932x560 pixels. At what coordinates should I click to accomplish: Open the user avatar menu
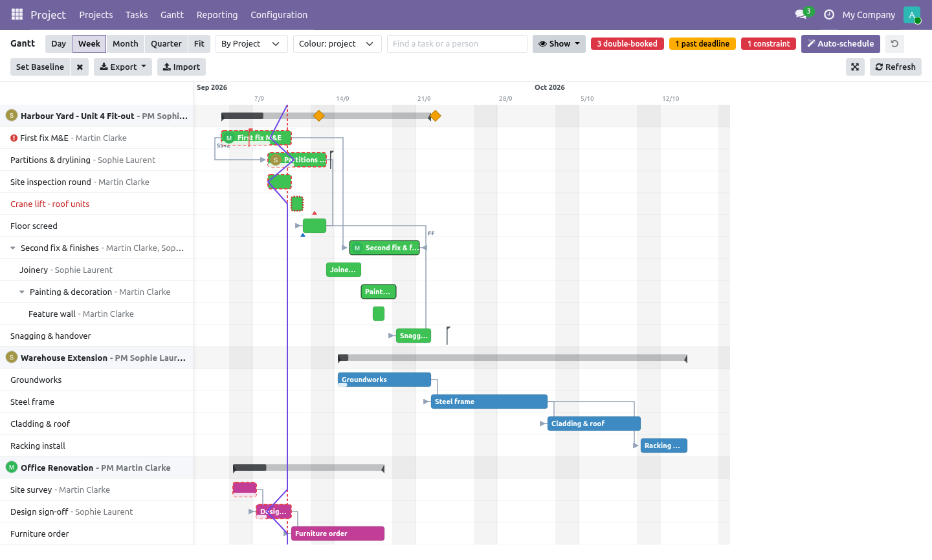pos(912,14)
